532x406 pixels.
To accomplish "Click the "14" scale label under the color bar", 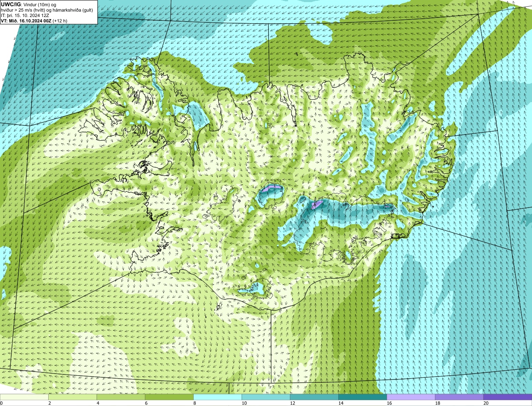I will (x=341, y=403).
